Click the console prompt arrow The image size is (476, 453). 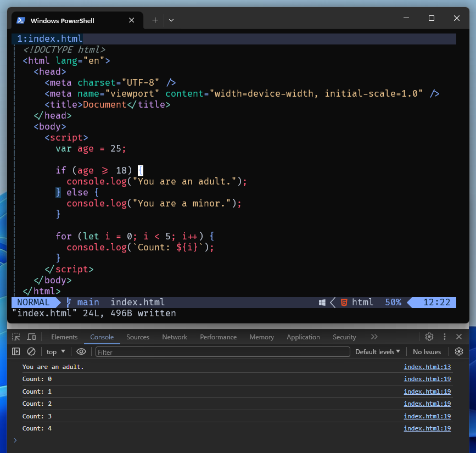tap(15, 440)
